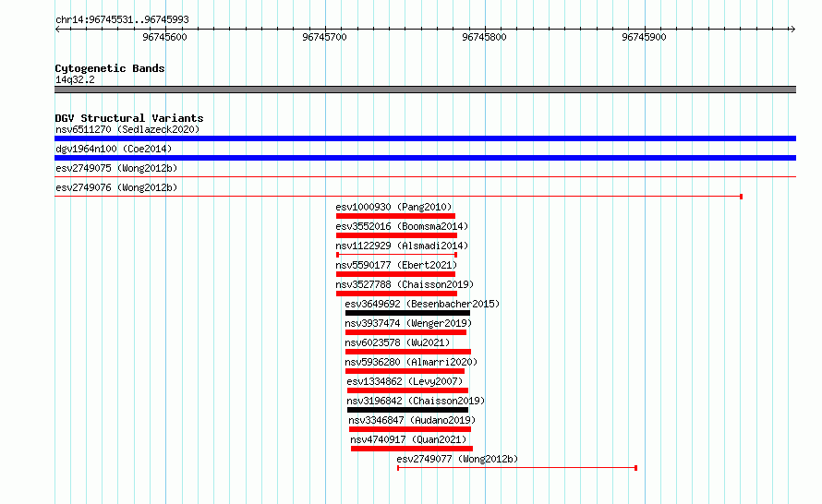This screenshot has width=822, height=504.
Task: Click the right end marker of esv2749076 line
Action: coord(742,197)
